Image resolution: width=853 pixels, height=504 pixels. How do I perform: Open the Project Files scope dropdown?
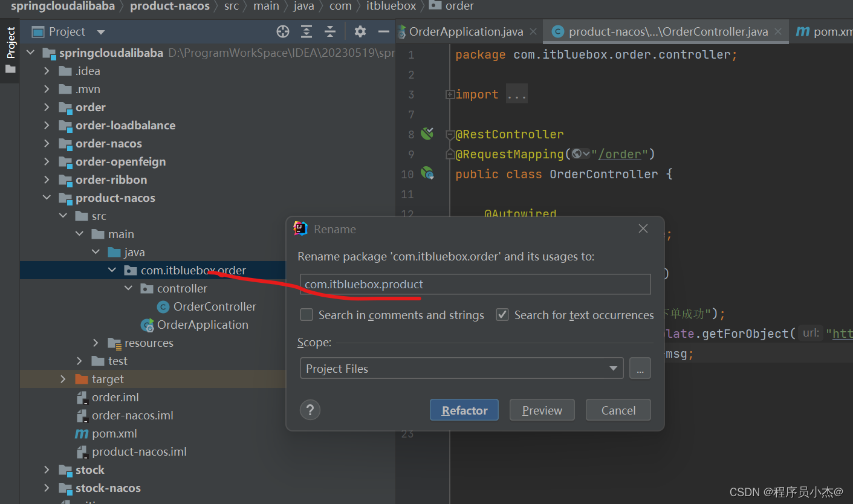461,369
